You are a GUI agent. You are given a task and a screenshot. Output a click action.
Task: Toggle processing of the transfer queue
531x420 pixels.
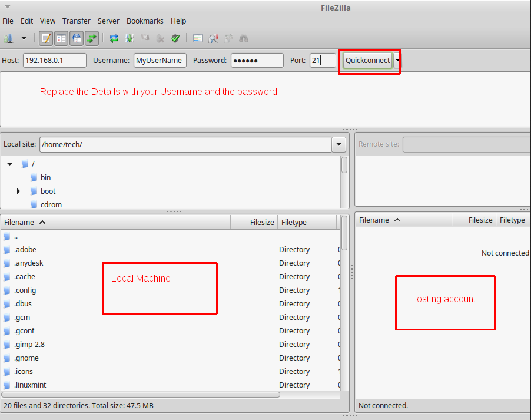(130, 38)
